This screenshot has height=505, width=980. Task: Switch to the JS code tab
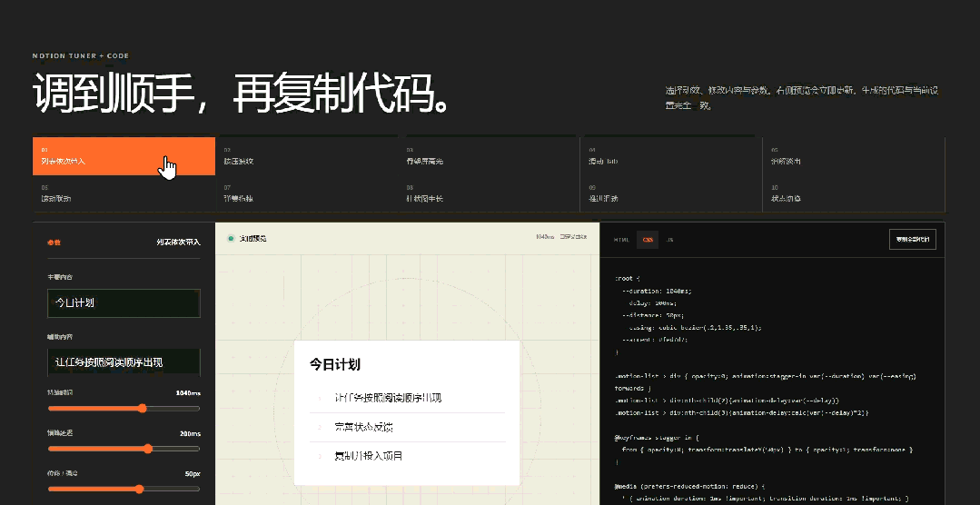(x=669, y=240)
